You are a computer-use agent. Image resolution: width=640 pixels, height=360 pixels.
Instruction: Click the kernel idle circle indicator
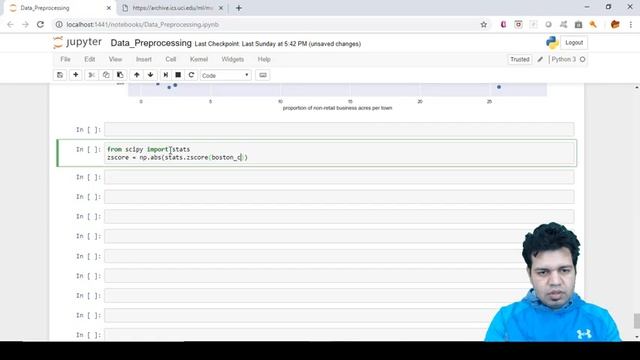(x=582, y=60)
